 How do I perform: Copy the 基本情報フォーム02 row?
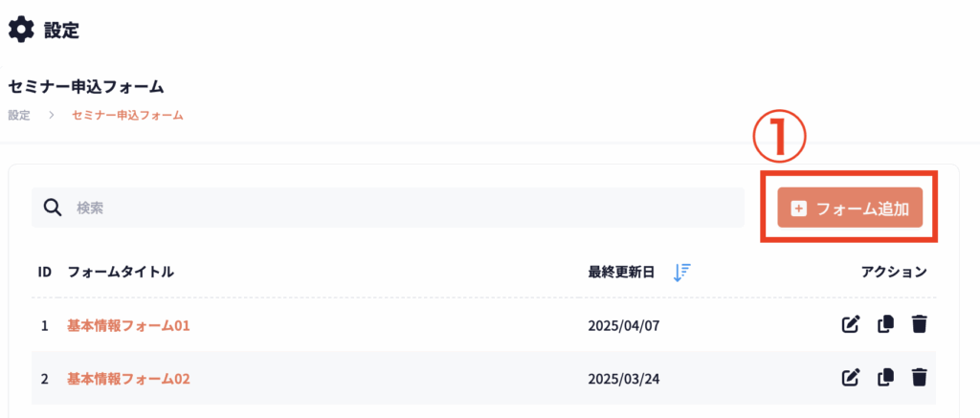(x=885, y=378)
